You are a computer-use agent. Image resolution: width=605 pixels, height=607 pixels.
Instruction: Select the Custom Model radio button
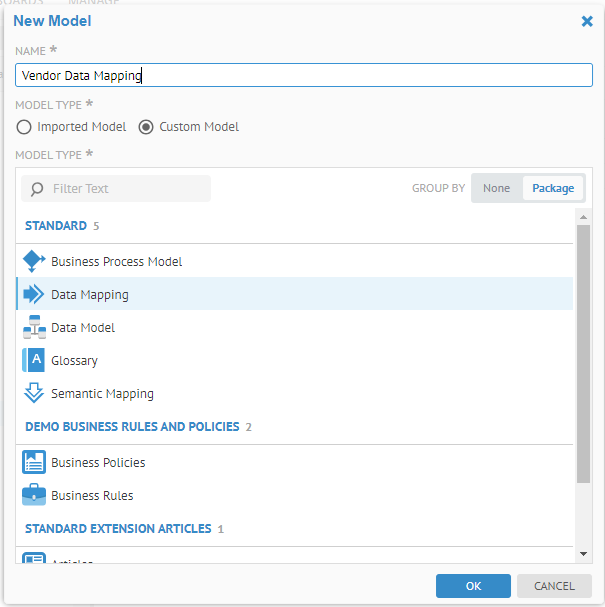(146, 127)
